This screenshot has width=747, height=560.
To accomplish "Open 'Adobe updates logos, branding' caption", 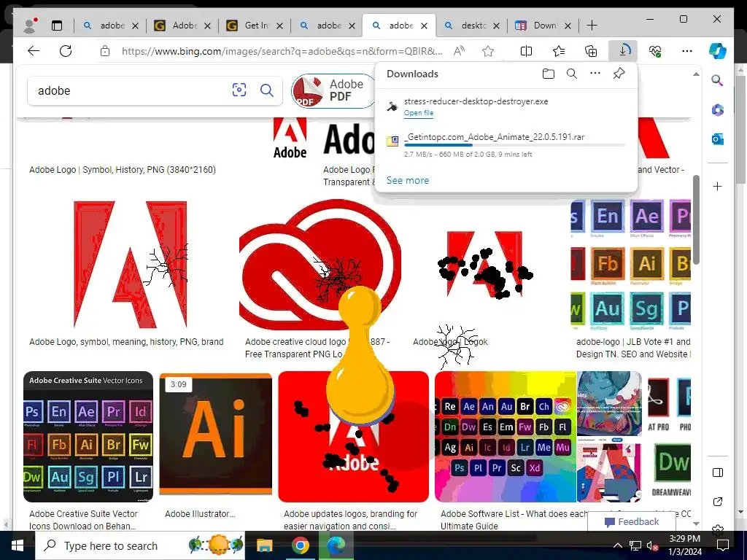I will 350,520.
